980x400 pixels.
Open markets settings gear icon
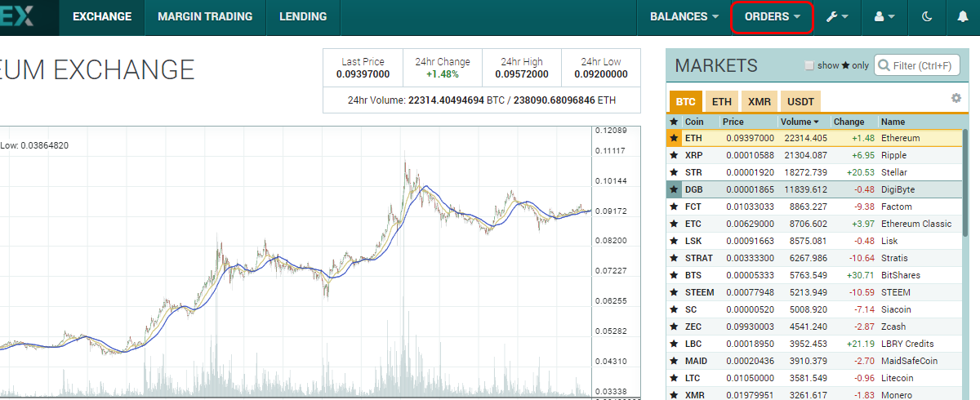(x=956, y=98)
